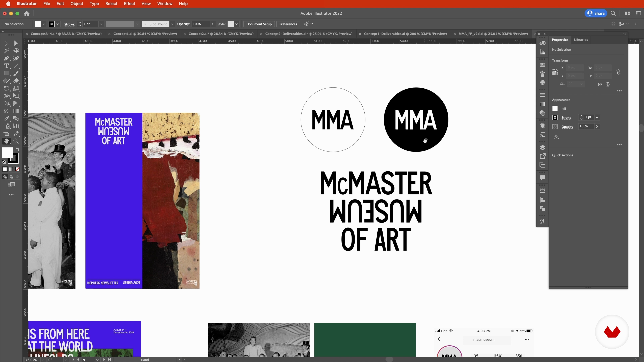Screen dimensions: 644x362
Task: Go to the next artboard
Action: point(104,359)
